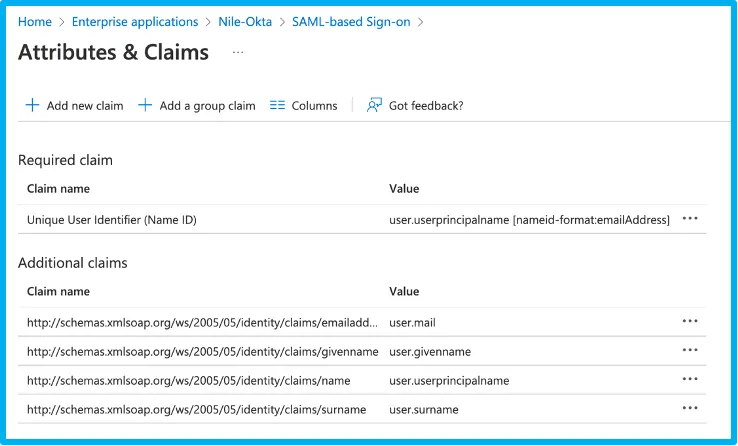Viewport: 738px width, 446px height.
Task: Open more options for Unique User Identifier row
Action: pyautogui.click(x=690, y=219)
